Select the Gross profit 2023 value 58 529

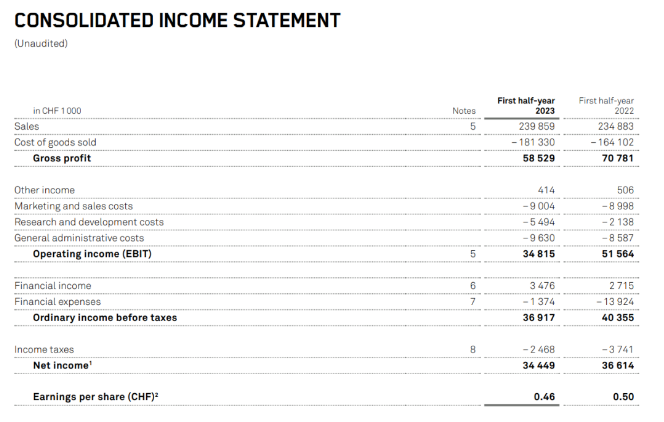537,158
